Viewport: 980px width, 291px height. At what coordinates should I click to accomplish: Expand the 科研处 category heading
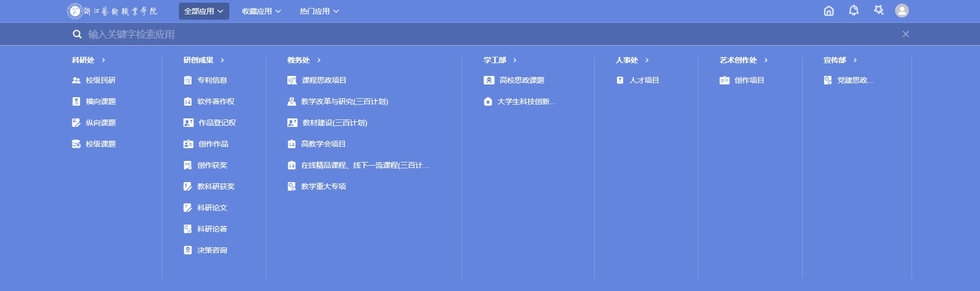(88, 60)
